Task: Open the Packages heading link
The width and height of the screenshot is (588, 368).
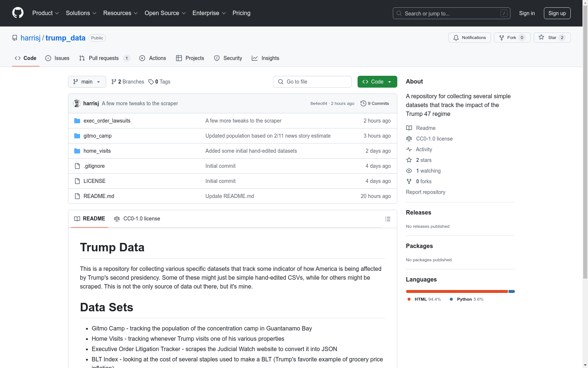Action: [x=419, y=246]
